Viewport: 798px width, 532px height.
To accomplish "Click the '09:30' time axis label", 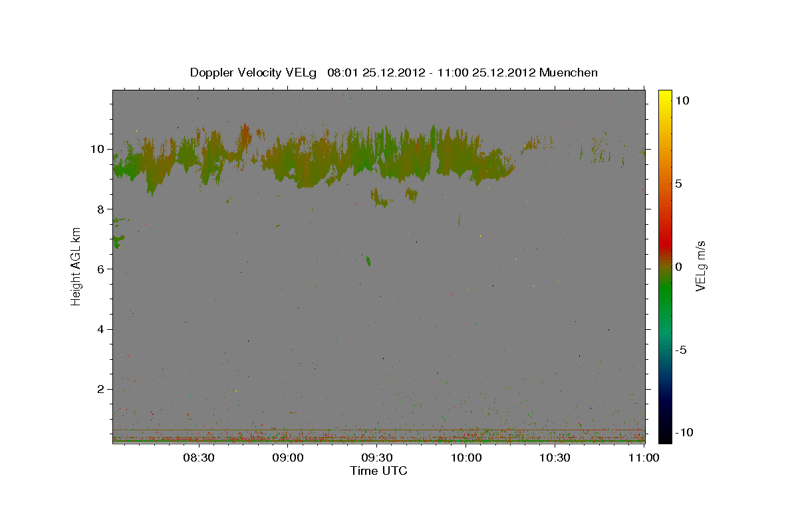I will 377,458.
